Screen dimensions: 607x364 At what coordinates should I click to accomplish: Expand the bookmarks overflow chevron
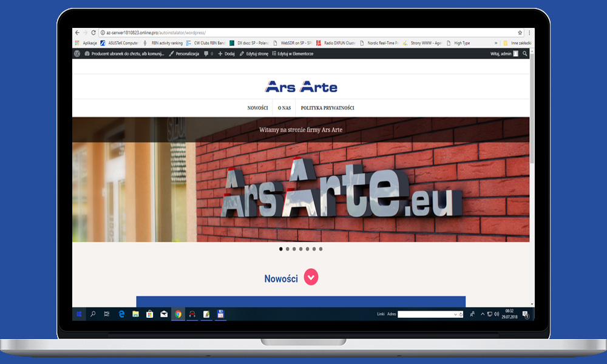point(496,43)
